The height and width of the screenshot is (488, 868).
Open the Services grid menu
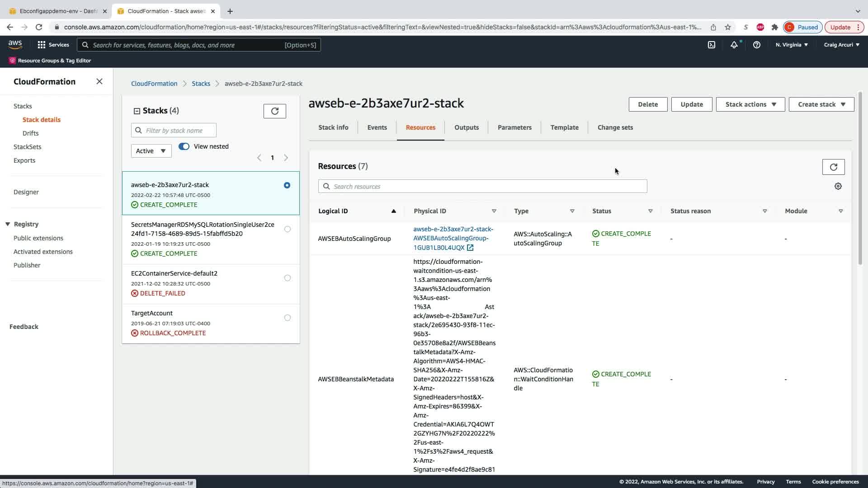(53, 45)
